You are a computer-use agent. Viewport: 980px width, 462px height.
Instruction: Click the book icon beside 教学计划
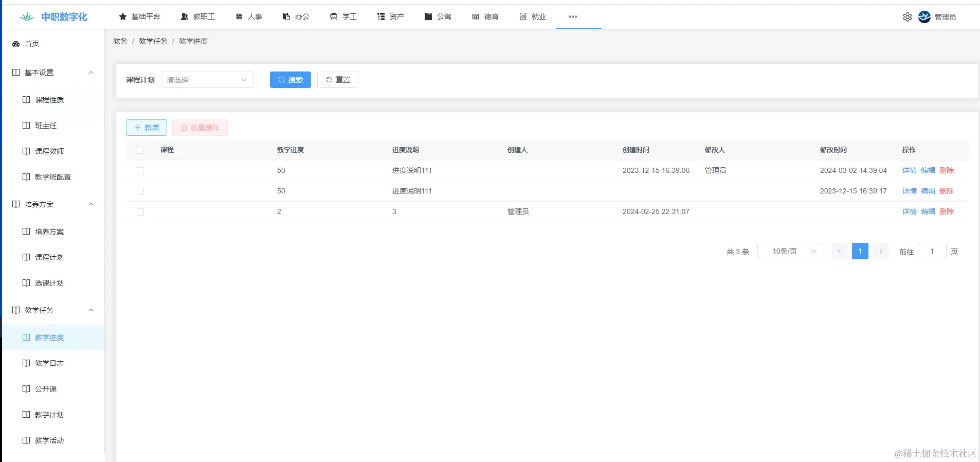pyautogui.click(x=26, y=415)
